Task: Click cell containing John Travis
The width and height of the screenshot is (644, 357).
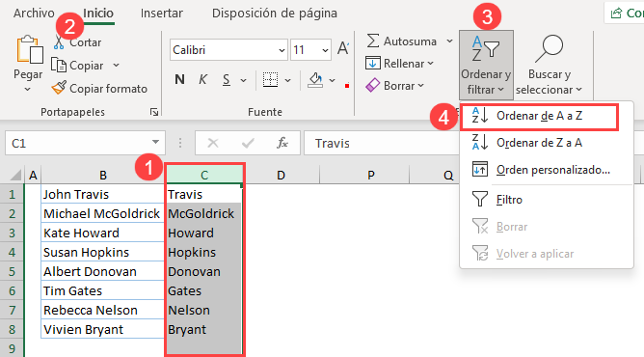Action: tap(103, 194)
